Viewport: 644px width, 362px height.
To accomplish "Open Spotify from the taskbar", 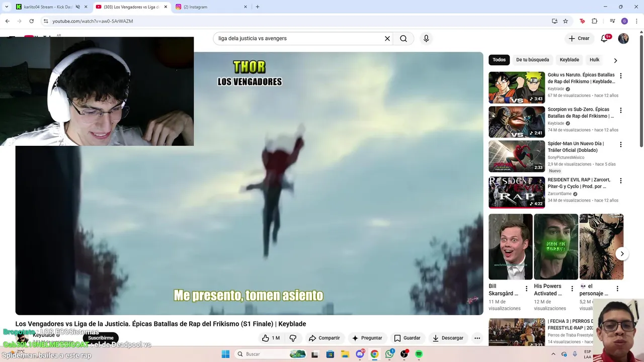I will coord(419,354).
